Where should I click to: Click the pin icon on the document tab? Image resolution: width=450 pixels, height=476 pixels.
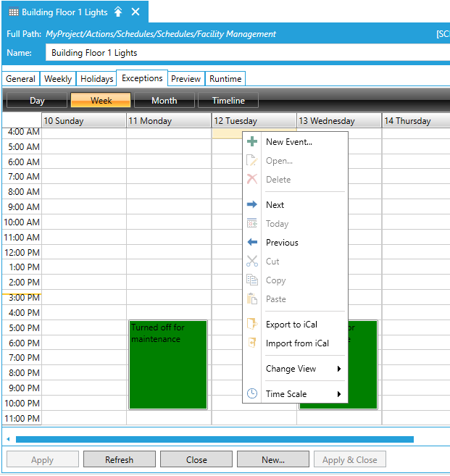click(x=118, y=12)
